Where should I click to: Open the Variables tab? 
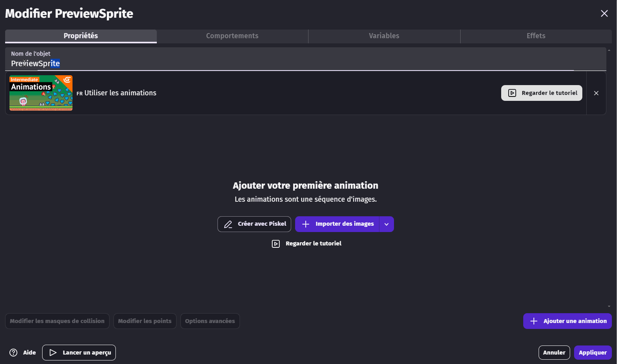pos(384,36)
